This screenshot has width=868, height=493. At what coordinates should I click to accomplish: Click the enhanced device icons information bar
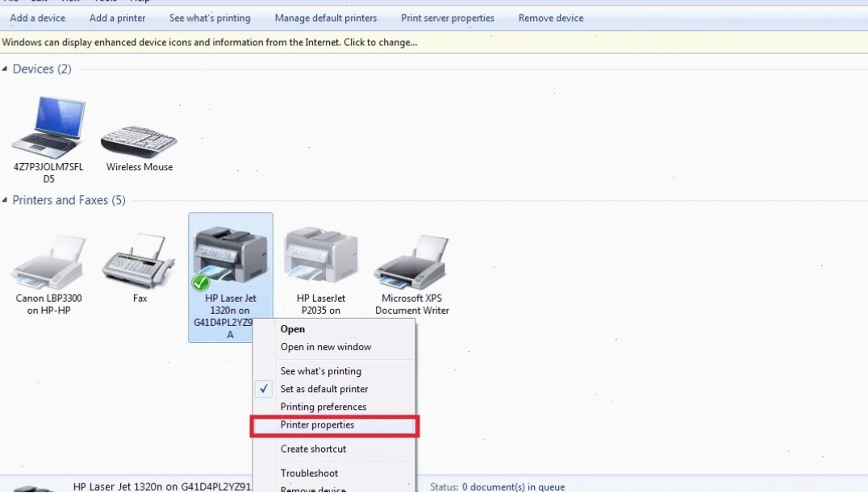[434, 42]
